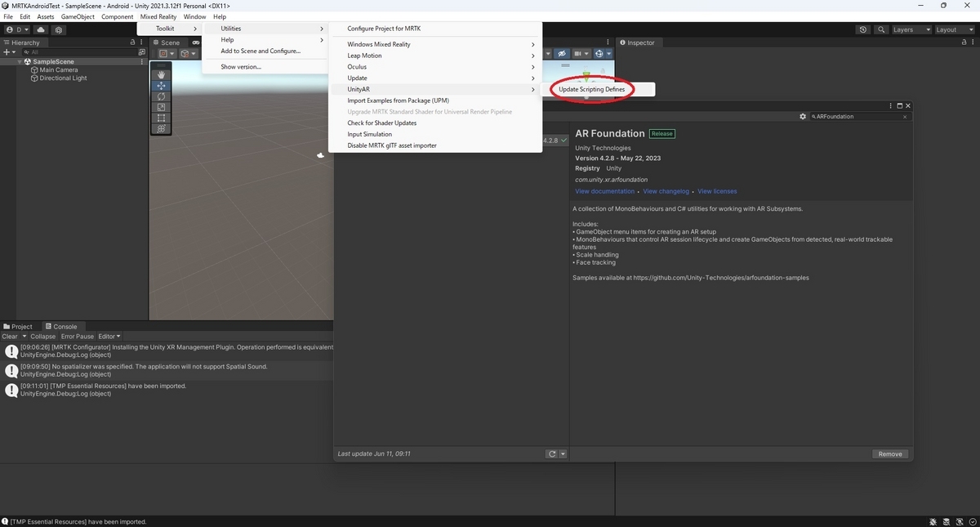Open Hierarchy create plus dropdown
This screenshot has height=527, width=980.
tap(8, 51)
